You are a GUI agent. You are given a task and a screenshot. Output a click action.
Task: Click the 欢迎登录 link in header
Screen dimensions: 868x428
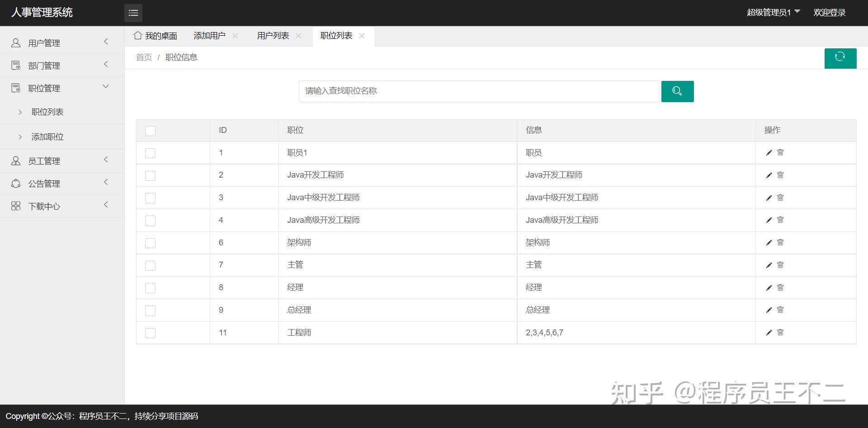tap(829, 13)
